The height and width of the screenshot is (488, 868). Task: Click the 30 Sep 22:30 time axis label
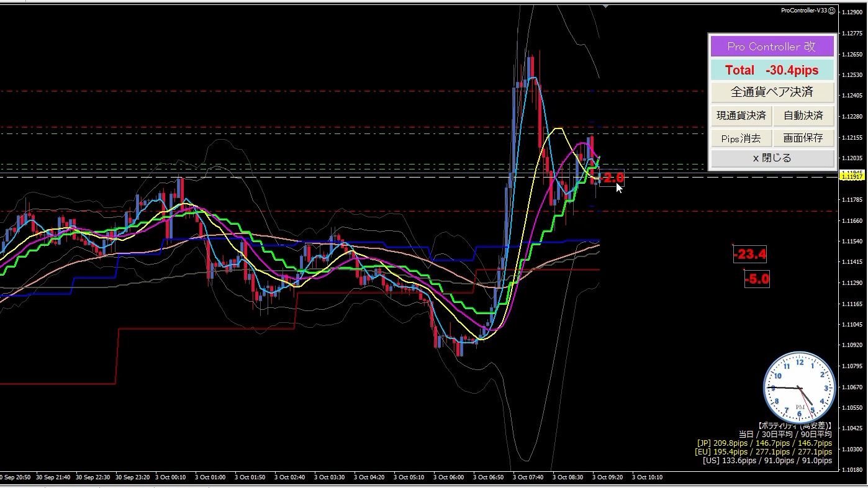93,477
